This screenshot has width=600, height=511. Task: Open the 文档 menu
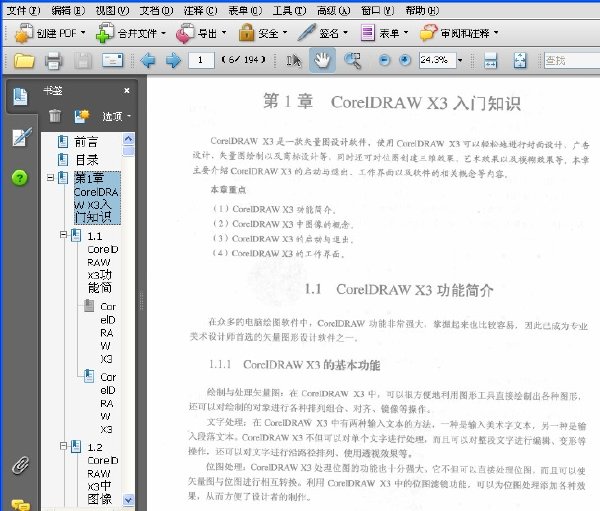[156, 10]
